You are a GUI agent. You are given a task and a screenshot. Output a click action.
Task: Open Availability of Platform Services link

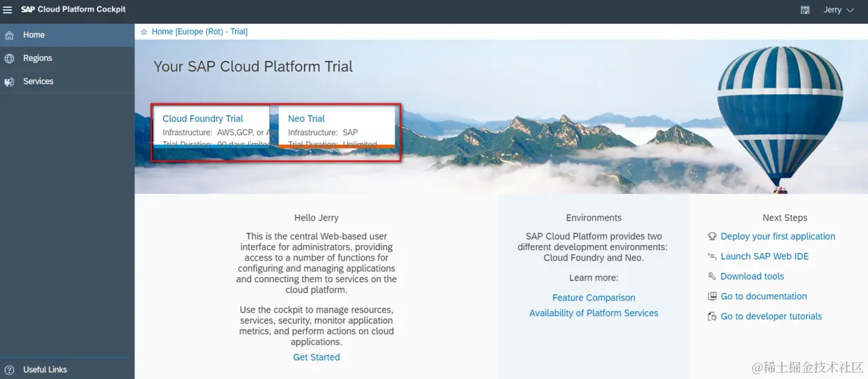(594, 313)
